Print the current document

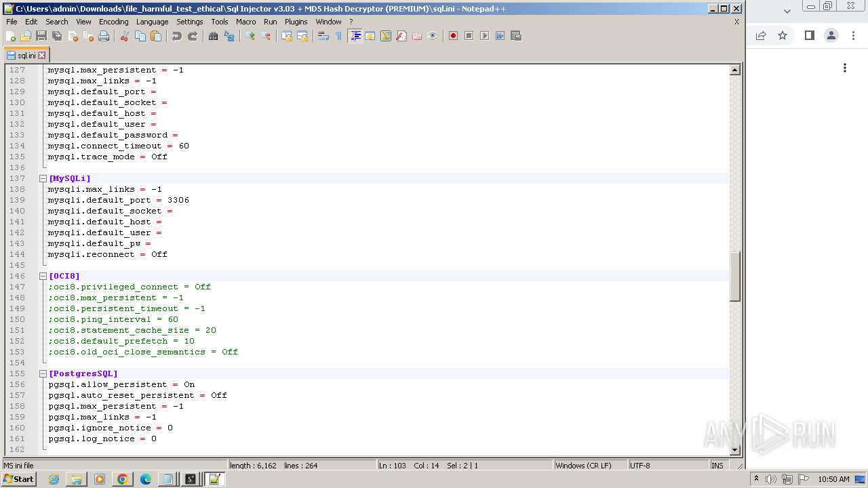[x=104, y=36]
